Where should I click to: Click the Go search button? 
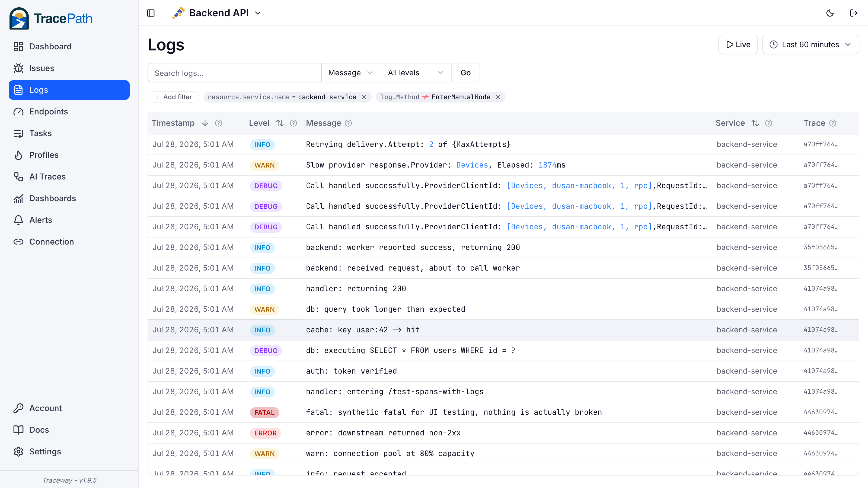point(465,73)
